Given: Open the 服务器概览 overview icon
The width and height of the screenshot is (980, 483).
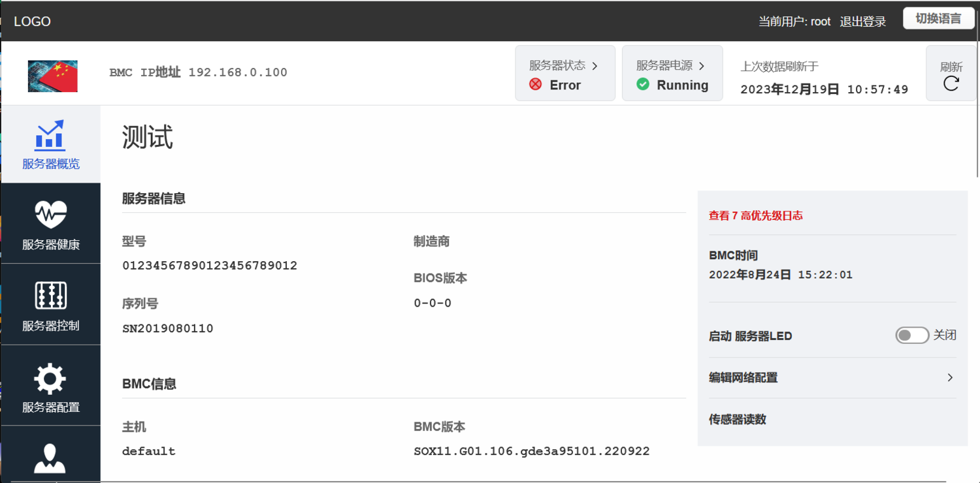Looking at the screenshot, I should point(50,135).
